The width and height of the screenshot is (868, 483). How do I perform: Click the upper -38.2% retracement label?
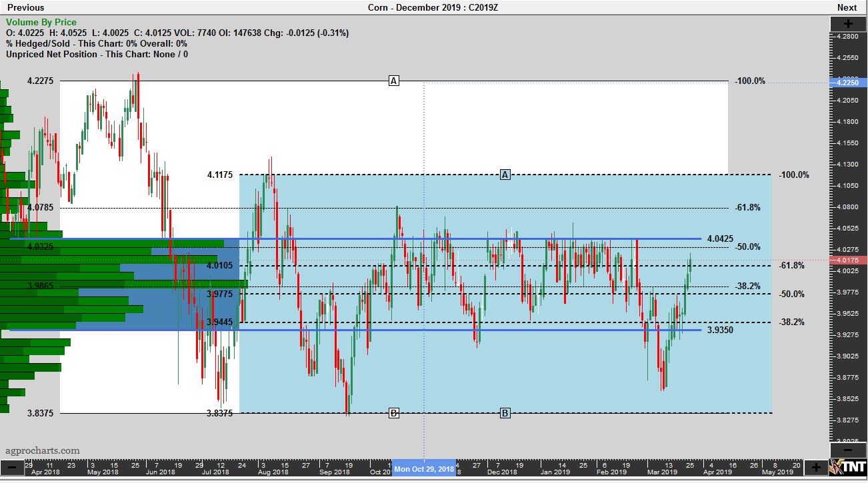click(747, 286)
